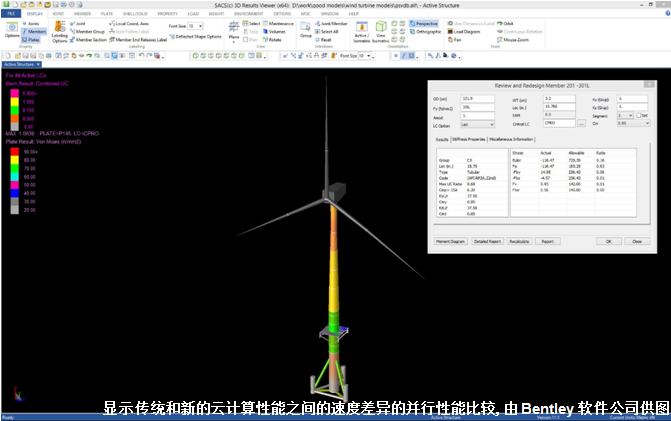Click Select in the View group
Screen dimensions: 671x421
[x=251, y=24]
